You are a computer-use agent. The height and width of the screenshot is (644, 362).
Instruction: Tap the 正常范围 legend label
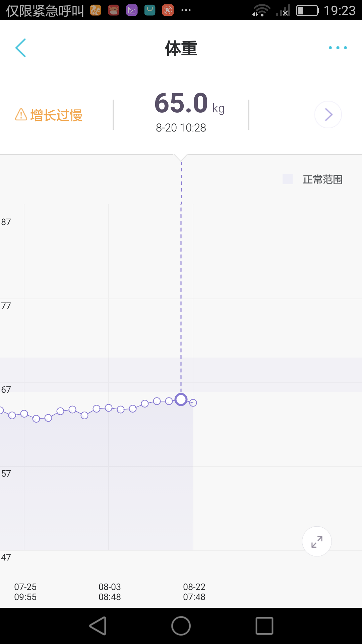coord(322,179)
